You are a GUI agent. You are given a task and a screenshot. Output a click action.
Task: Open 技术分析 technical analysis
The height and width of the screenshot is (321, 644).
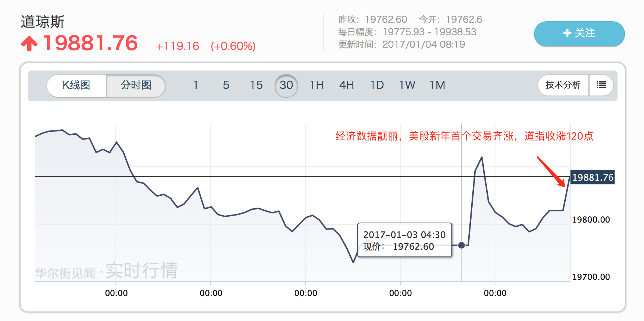pyautogui.click(x=563, y=85)
